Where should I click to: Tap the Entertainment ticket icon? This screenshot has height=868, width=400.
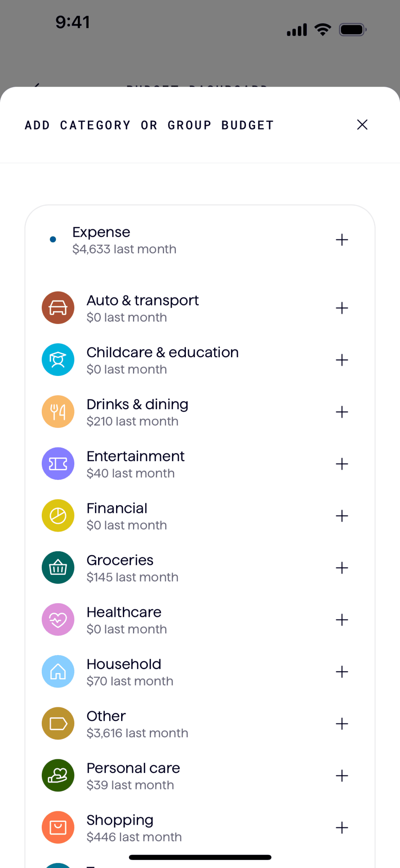pyautogui.click(x=58, y=464)
